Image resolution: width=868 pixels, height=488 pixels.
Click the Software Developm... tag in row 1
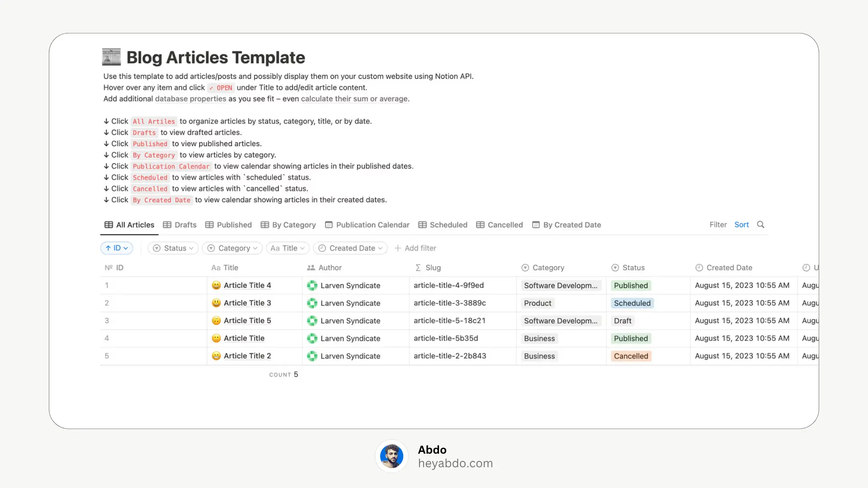561,286
